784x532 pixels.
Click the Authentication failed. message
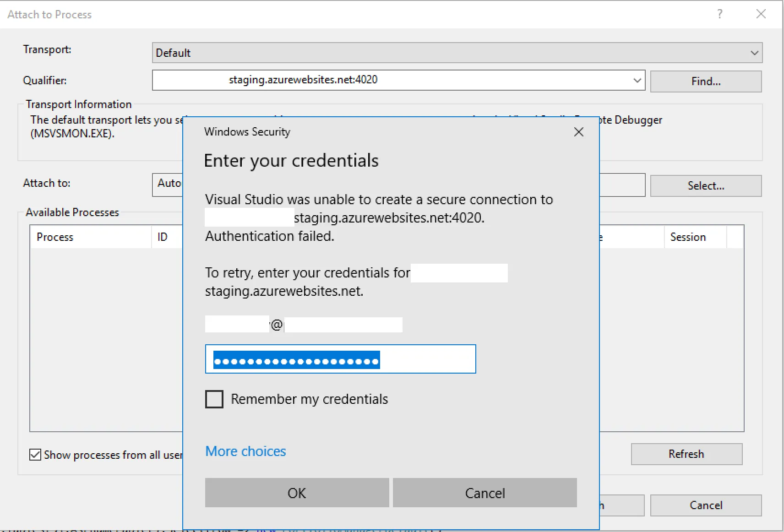coord(270,236)
